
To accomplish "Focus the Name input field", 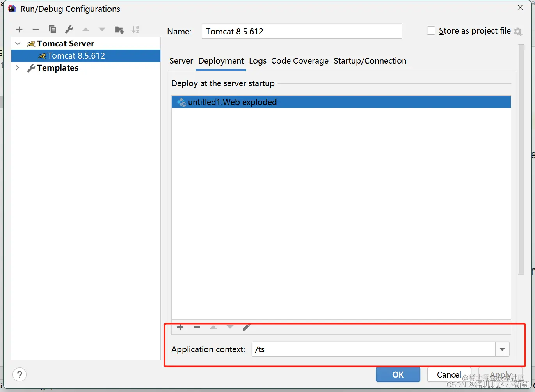I will click(302, 31).
